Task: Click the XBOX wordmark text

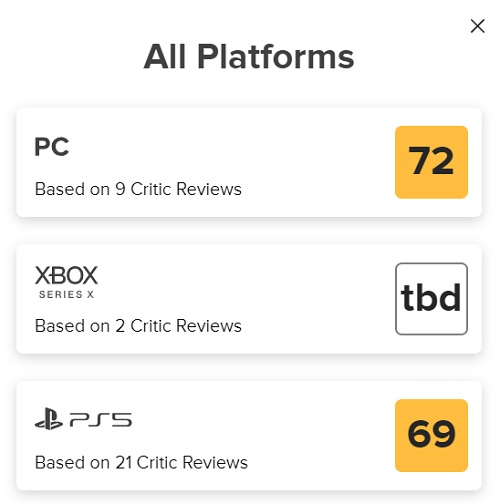Action: tap(66, 275)
